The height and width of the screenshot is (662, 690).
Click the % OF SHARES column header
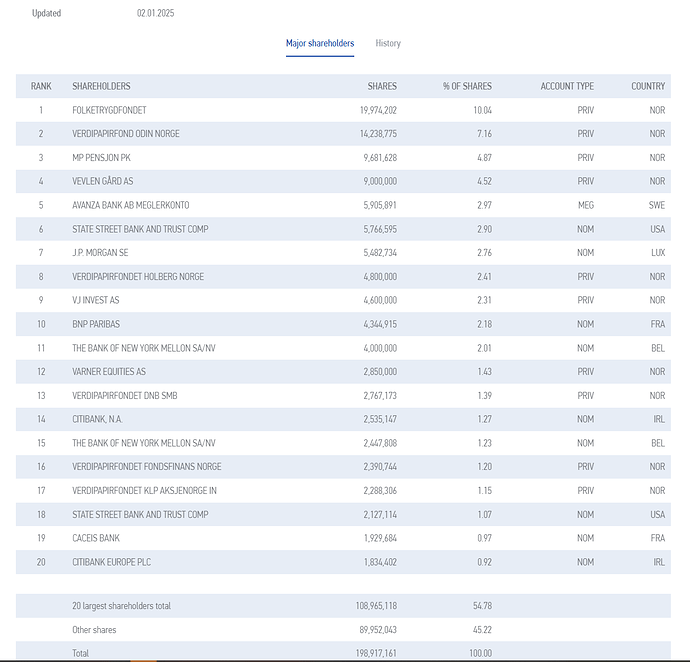[467, 86]
